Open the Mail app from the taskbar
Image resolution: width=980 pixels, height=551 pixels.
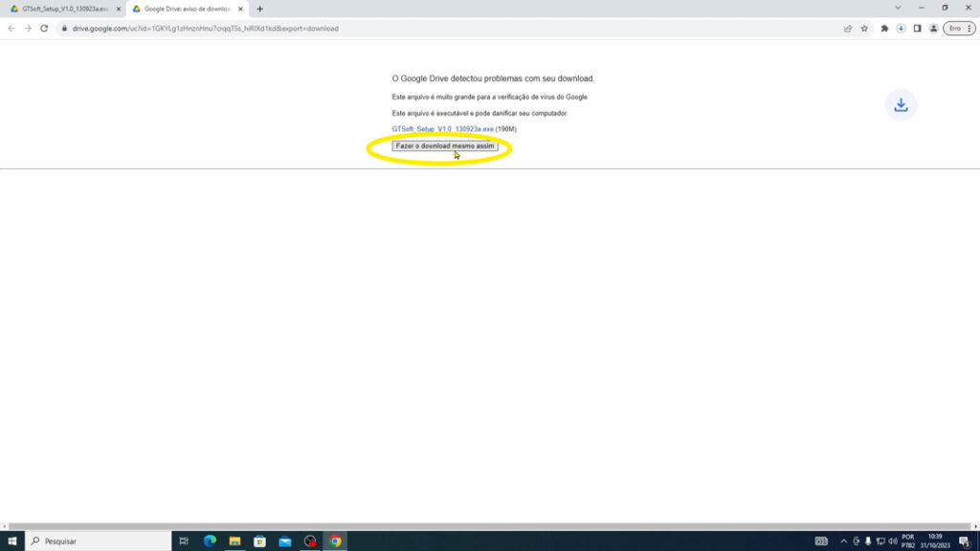[285, 541]
